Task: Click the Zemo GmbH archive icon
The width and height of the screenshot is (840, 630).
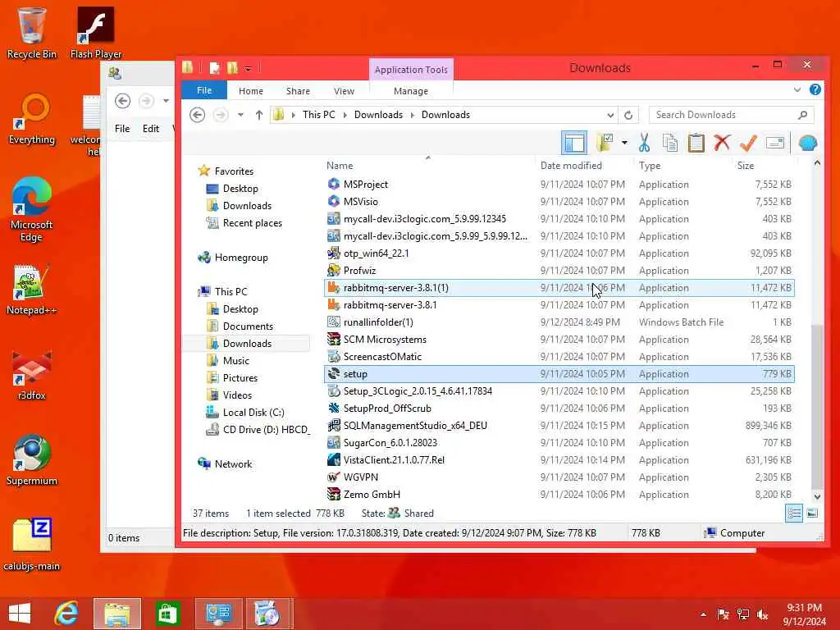Action: click(x=334, y=494)
